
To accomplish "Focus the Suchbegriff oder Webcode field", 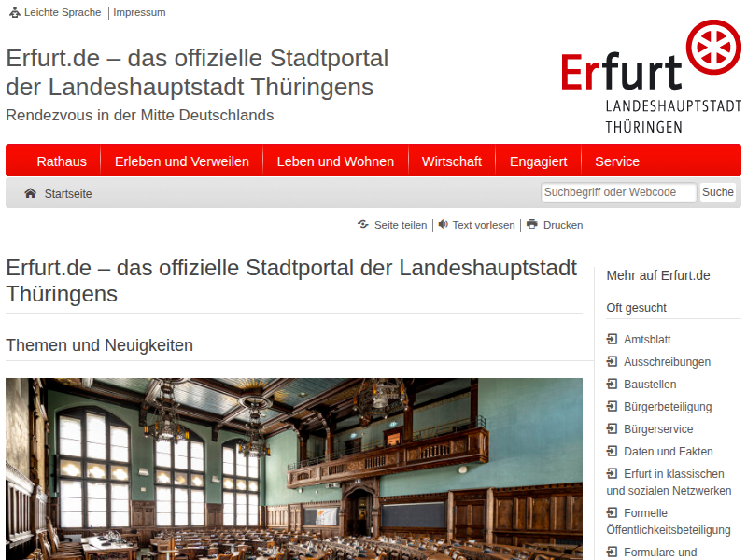I will tap(618, 192).
